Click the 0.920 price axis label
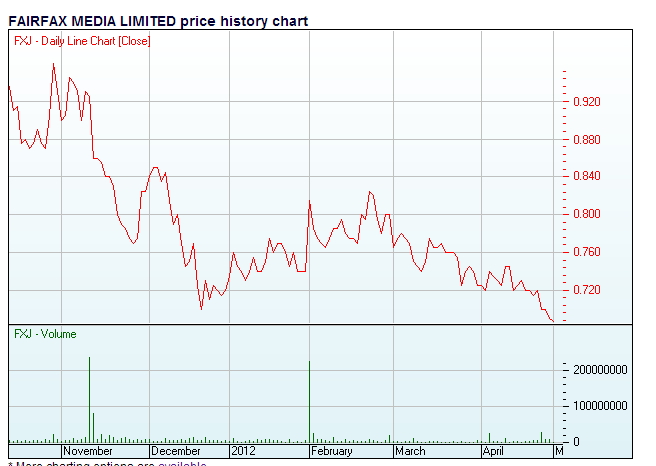Viewport: 656px width, 466px height. (x=587, y=102)
